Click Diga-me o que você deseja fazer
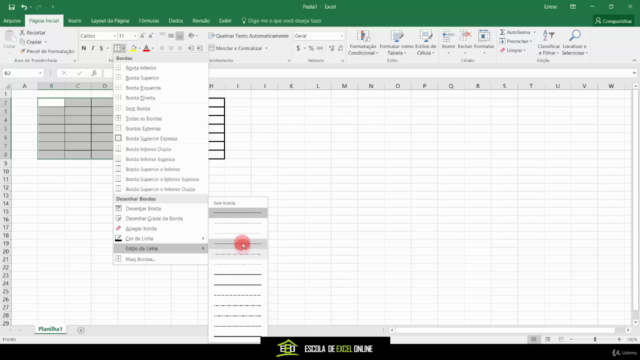The image size is (640, 360). (x=284, y=21)
